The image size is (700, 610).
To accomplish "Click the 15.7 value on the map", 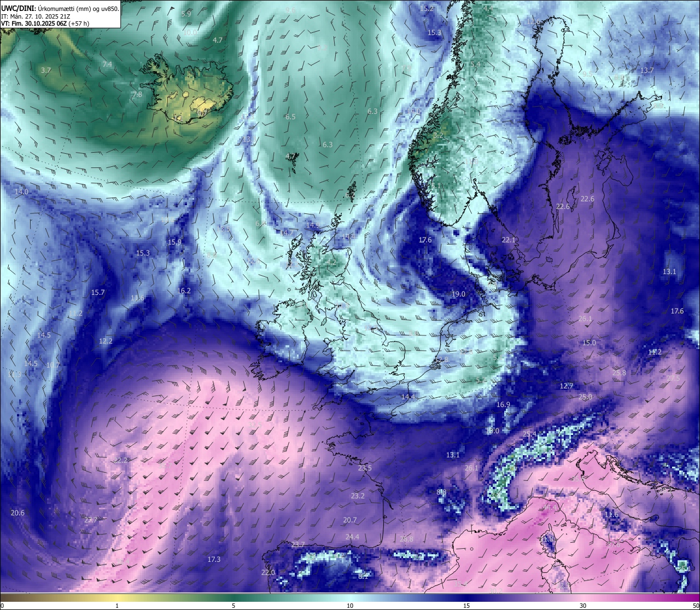I will pos(98,292).
